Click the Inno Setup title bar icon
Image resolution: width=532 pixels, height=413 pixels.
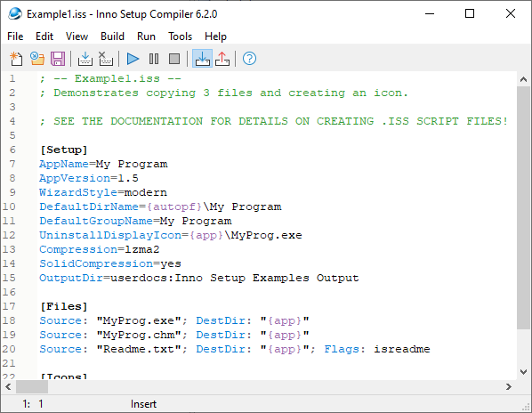pyautogui.click(x=15, y=13)
